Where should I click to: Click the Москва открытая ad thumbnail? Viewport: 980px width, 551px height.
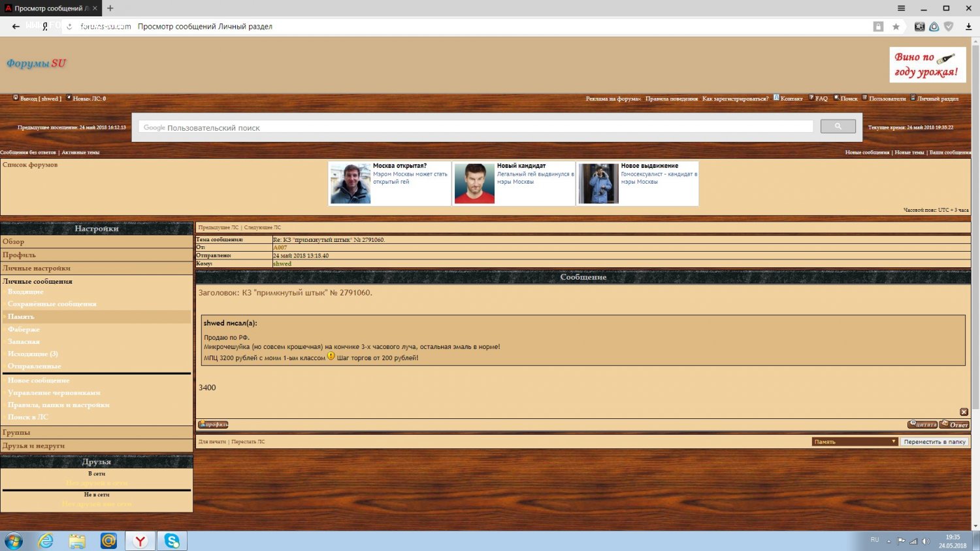[x=350, y=184]
